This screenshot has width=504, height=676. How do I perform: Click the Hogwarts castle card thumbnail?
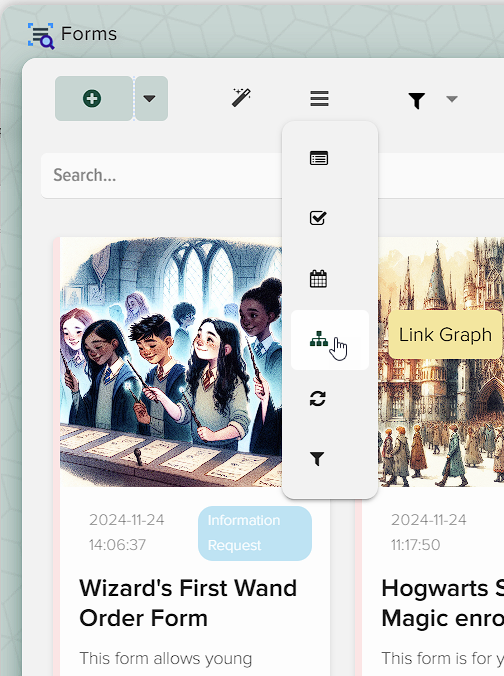click(x=441, y=362)
